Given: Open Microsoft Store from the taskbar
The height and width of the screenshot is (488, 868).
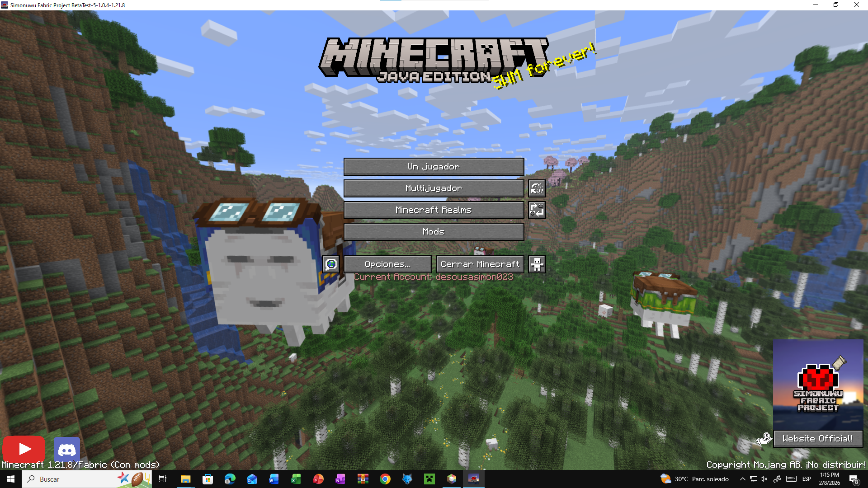Looking at the screenshot, I should pyautogui.click(x=208, y=479).
